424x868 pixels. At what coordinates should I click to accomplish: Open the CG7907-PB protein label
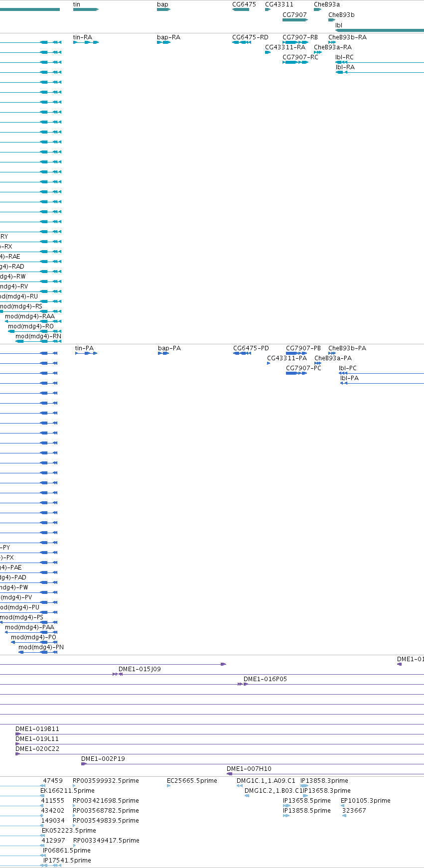point(303,348)
